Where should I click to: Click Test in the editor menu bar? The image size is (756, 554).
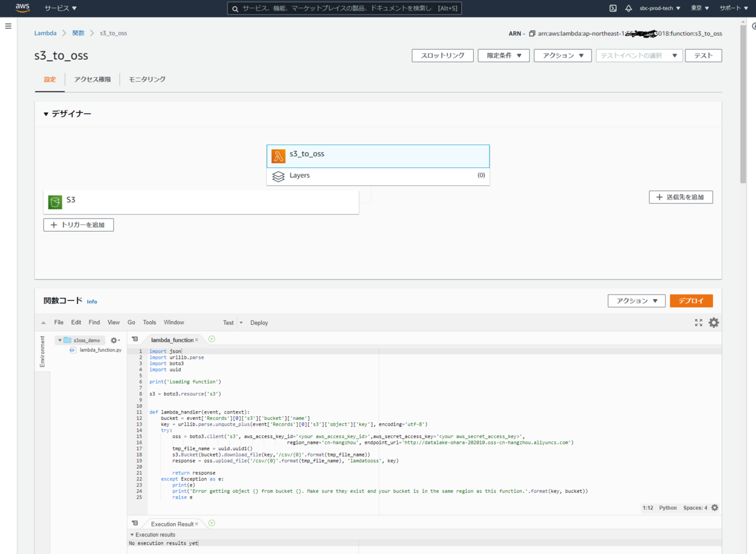[x=228, y=322]
